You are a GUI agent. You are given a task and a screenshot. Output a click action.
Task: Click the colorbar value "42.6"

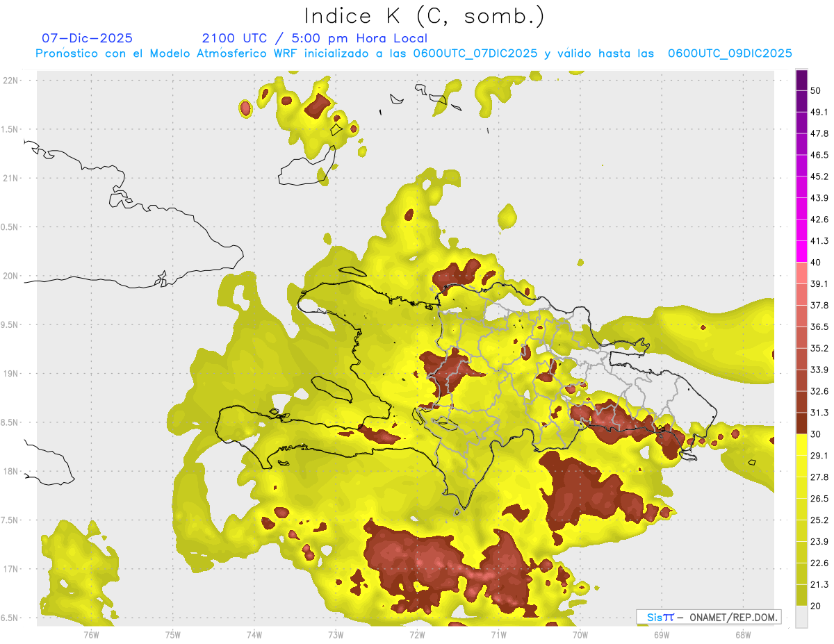[x=819, y=220]
